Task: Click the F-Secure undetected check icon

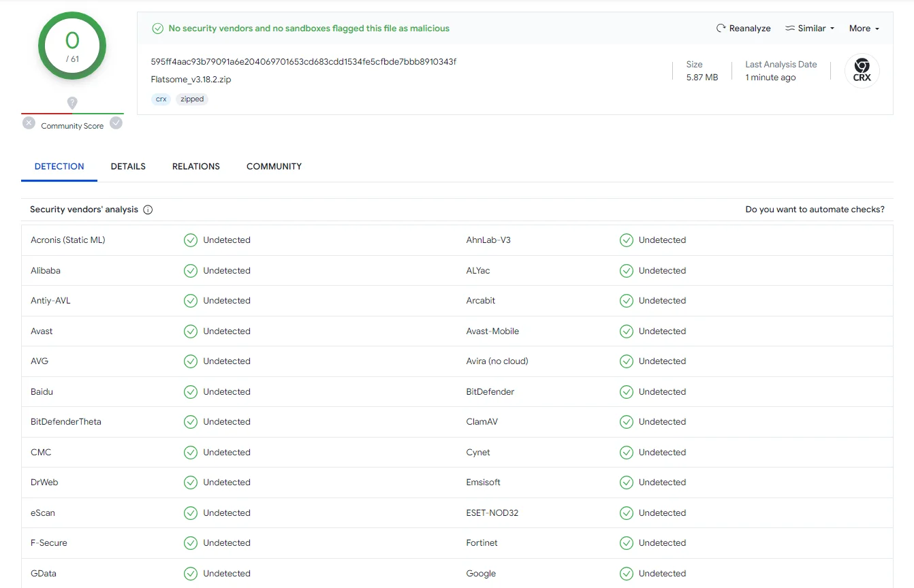Action: pyautogui.click(x=191, y=543)
